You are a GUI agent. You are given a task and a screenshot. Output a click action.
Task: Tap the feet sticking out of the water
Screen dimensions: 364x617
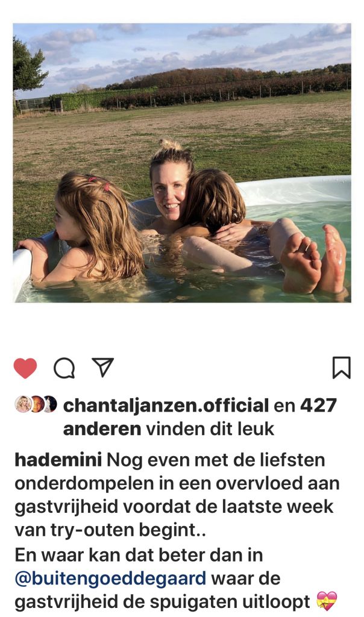[313, 260]
